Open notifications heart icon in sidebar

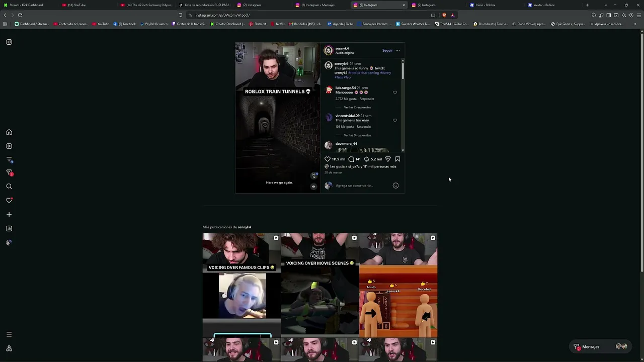click(x=9, y=200)
